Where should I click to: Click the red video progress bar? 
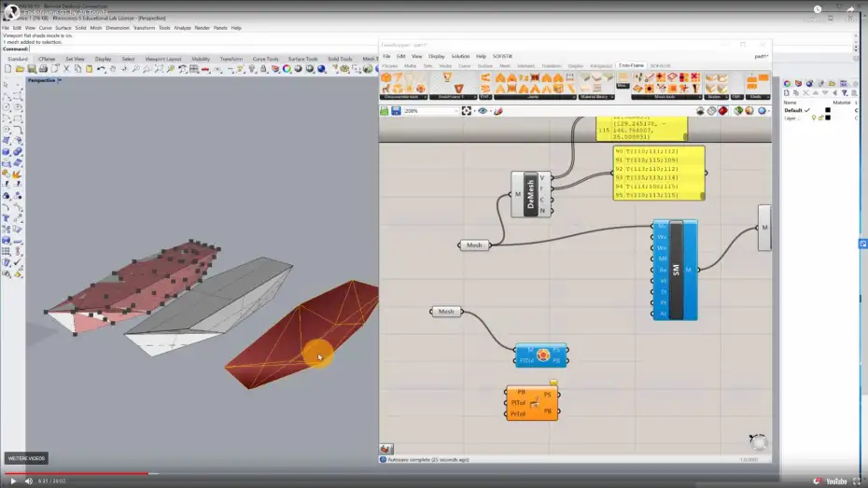77,473
